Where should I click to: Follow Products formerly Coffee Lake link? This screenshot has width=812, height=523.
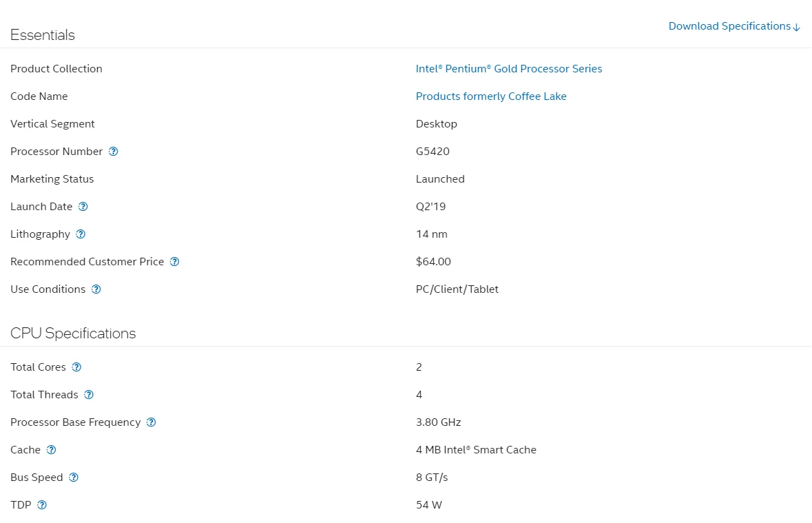click(x=491, y=96)
